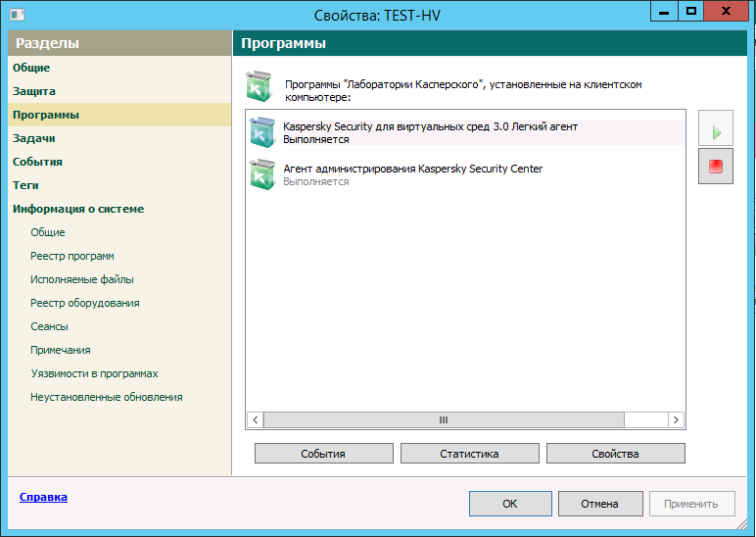Open Сеансы subsection
The image size is (756, 537).
(49, 326)
